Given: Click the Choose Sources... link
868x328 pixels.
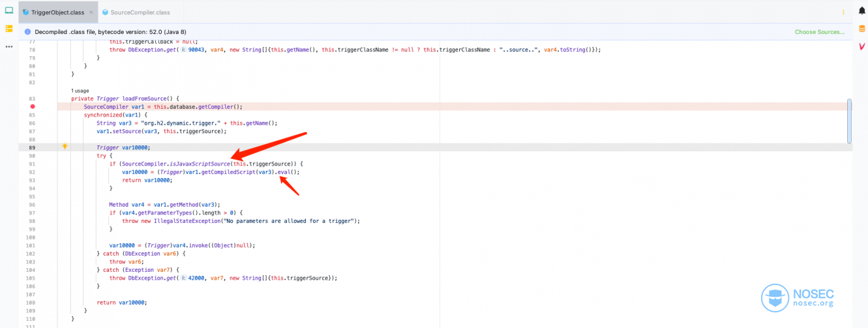Looking at the screenshot, I should point(819,31).
